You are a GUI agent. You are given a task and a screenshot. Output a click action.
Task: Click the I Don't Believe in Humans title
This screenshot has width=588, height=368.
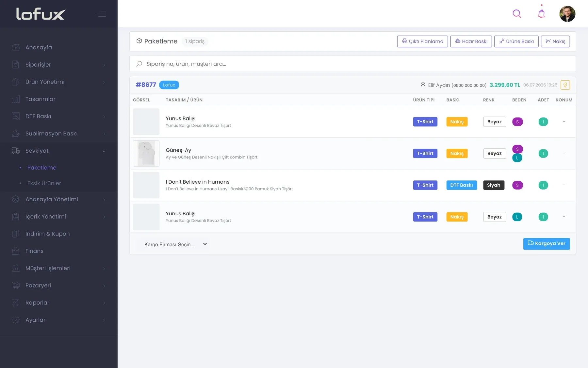point(198,182)
